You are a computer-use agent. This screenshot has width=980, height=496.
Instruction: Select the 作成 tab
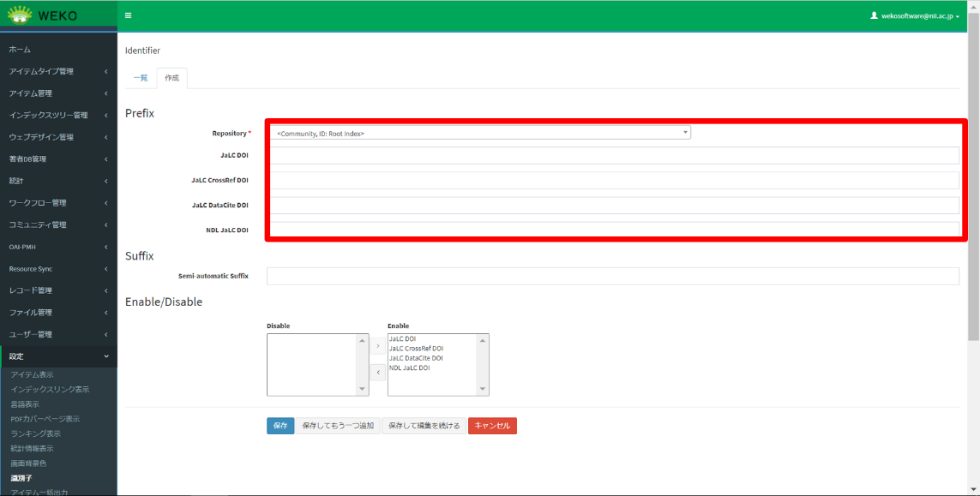click(171, 78)
